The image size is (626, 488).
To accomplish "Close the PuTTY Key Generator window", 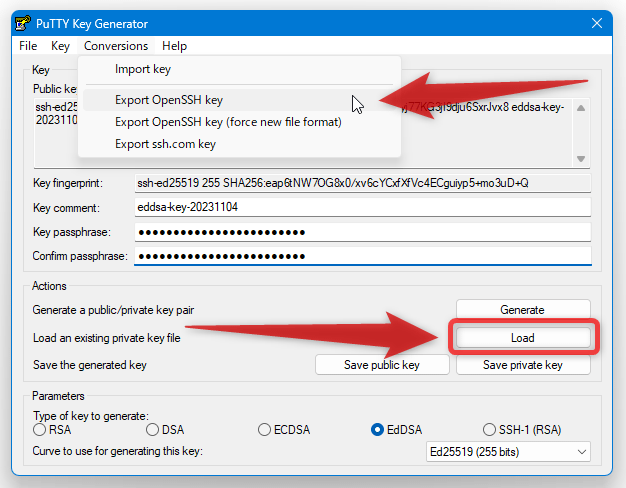I will [596, 23].
